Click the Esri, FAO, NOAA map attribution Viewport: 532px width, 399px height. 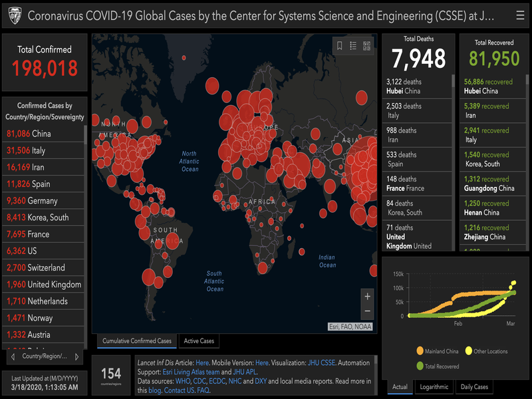(350, 327)
